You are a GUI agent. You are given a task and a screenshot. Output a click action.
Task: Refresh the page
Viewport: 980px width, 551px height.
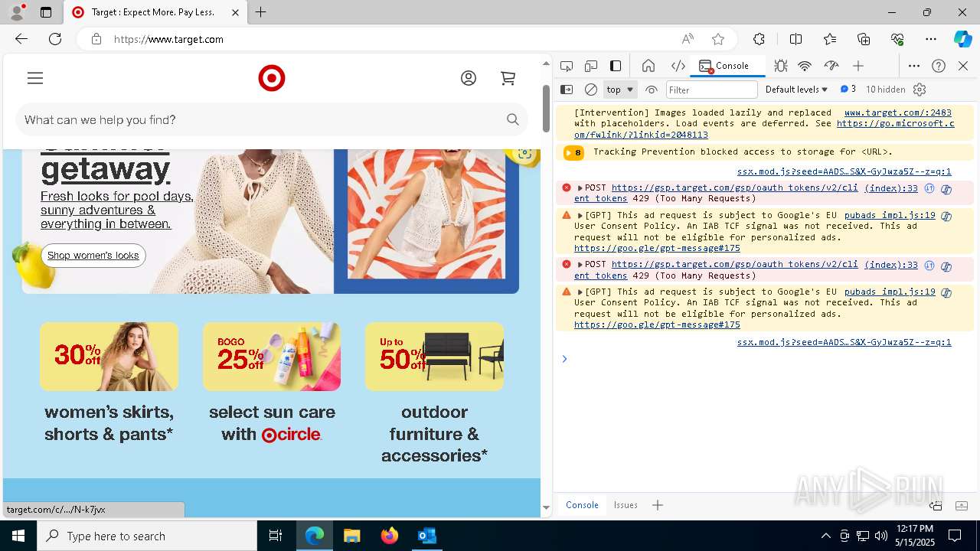pos(55,39)
